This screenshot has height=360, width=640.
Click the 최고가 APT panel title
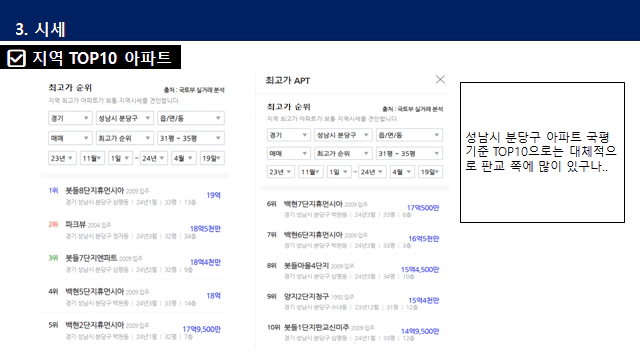point(288,80)
